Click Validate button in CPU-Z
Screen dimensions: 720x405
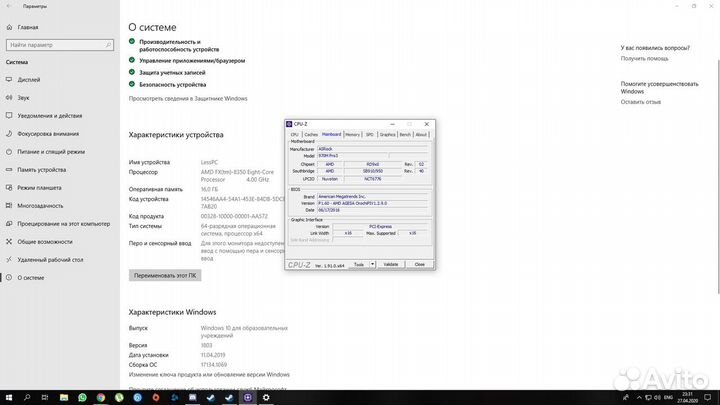pos(391,264)
